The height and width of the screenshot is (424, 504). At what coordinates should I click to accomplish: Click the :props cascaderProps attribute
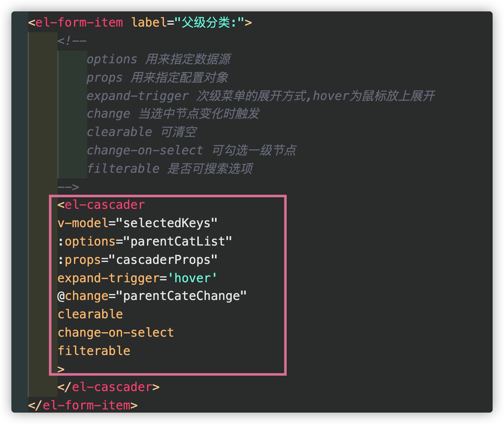[137, 260]
